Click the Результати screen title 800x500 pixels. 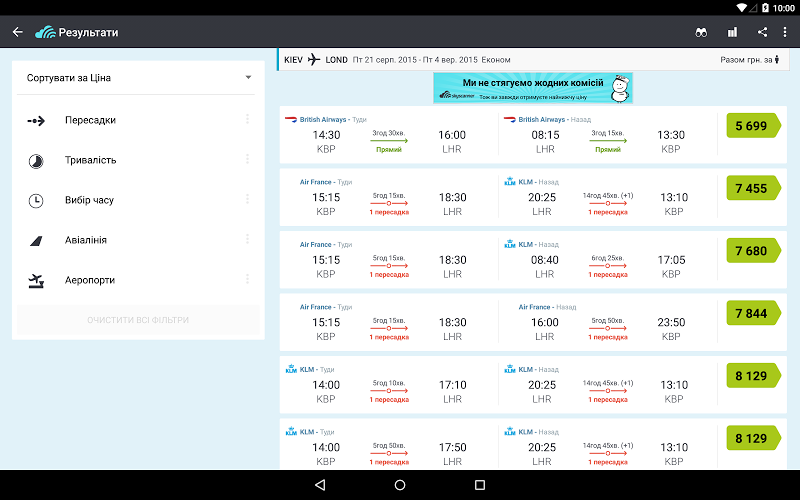pyautogui.click(x=88, y=32)
